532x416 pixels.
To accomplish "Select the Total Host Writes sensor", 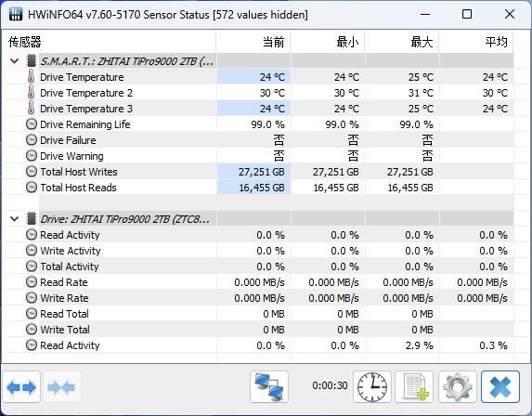I will (x=79, y=172).
